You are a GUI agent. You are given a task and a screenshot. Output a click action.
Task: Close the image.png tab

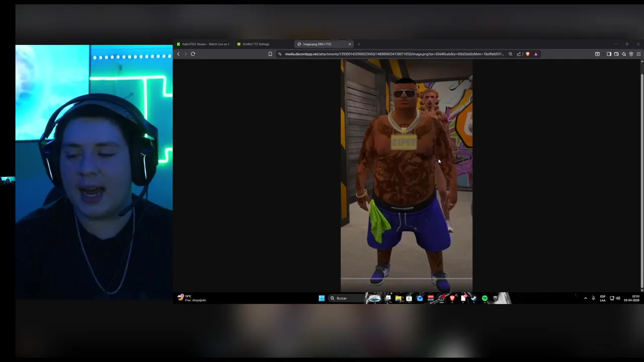click(x=350, y=44)
